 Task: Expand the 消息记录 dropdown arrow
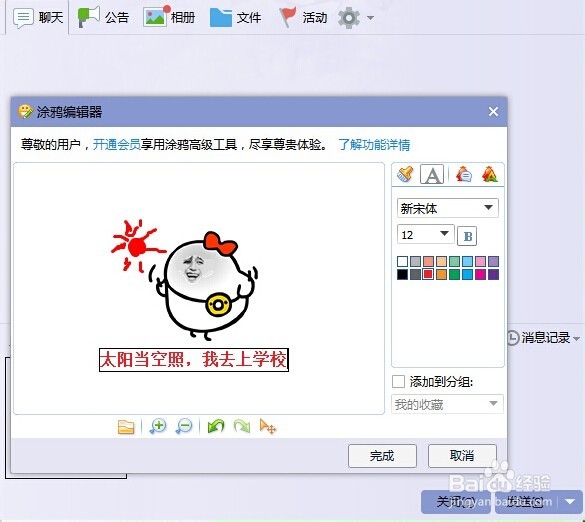click(x=576, y=339)
